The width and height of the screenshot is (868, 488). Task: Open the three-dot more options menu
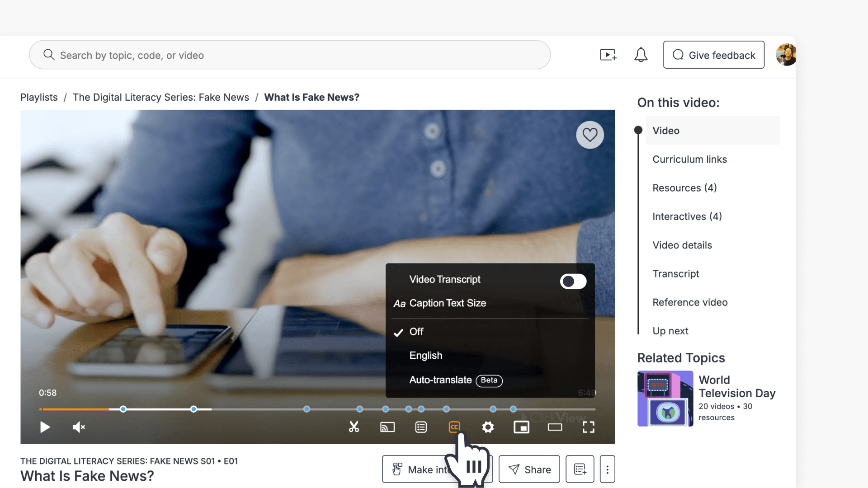607,469
